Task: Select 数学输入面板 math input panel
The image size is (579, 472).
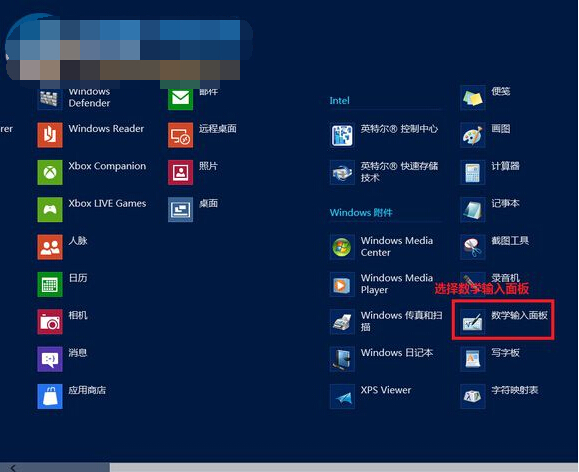Action: pos(503,320)
